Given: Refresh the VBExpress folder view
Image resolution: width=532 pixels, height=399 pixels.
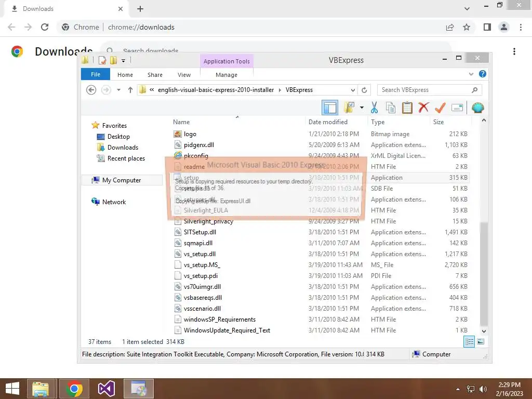Looking at the screenshot, I should [364, 90].
